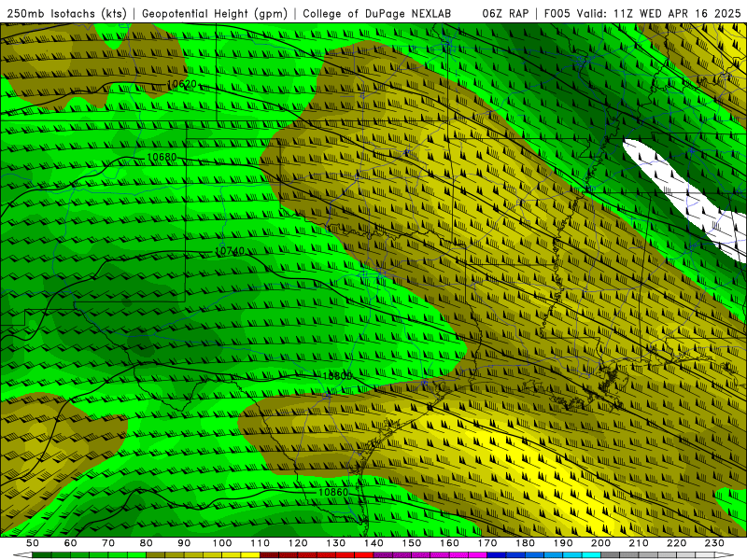Click the 120 value on the color scale
This screenshot has width=747, height=560.
[x=298, y=543]
